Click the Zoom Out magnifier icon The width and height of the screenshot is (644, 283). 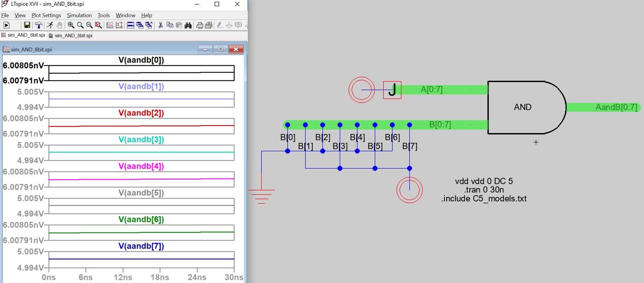pos(90,25)
